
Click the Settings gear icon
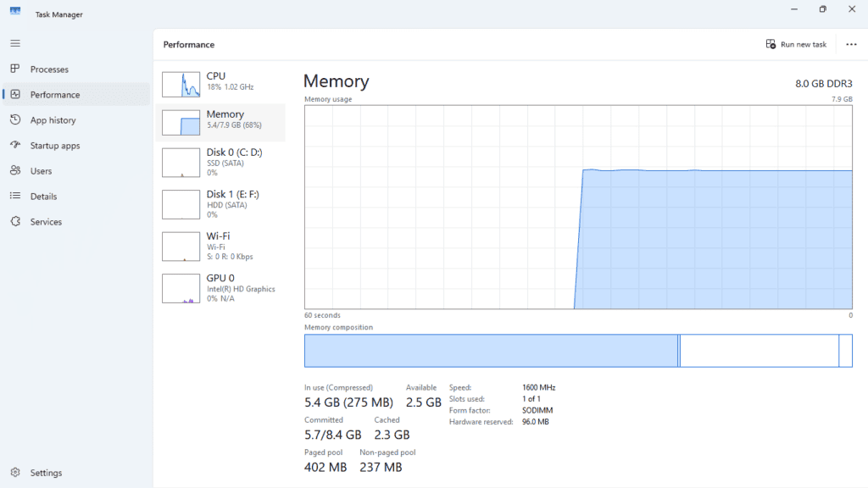[15, 473]
